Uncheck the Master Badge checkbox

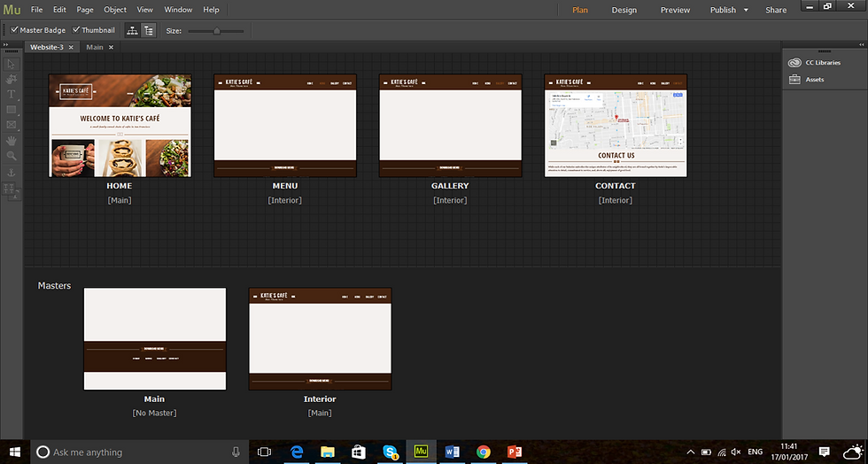click(x=14, y=30)
